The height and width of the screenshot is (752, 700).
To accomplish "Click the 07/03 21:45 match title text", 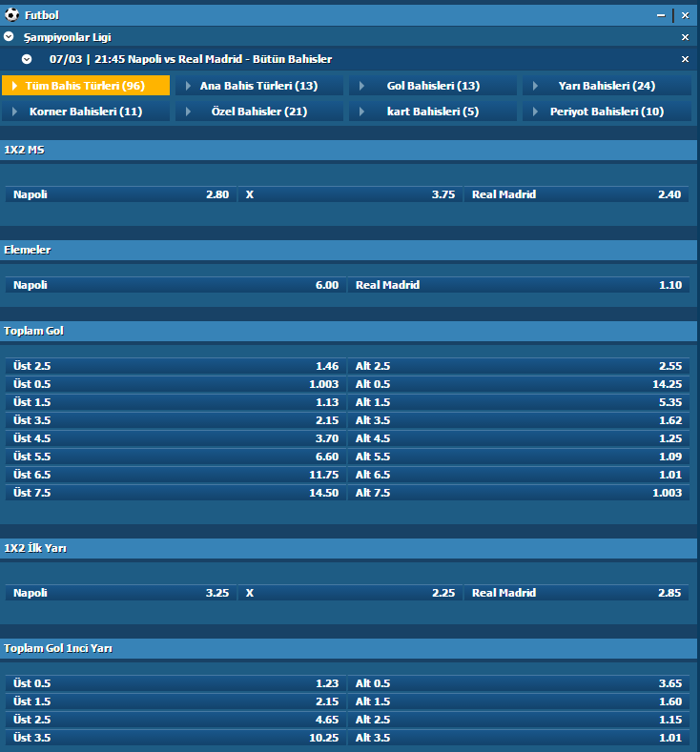I will [x=191, y=59].
